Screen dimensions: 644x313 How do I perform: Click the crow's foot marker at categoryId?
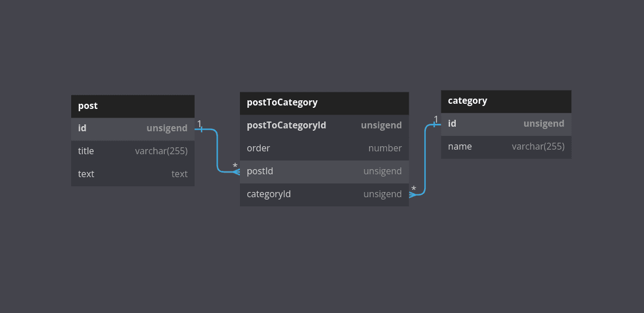tap(413, 194)
